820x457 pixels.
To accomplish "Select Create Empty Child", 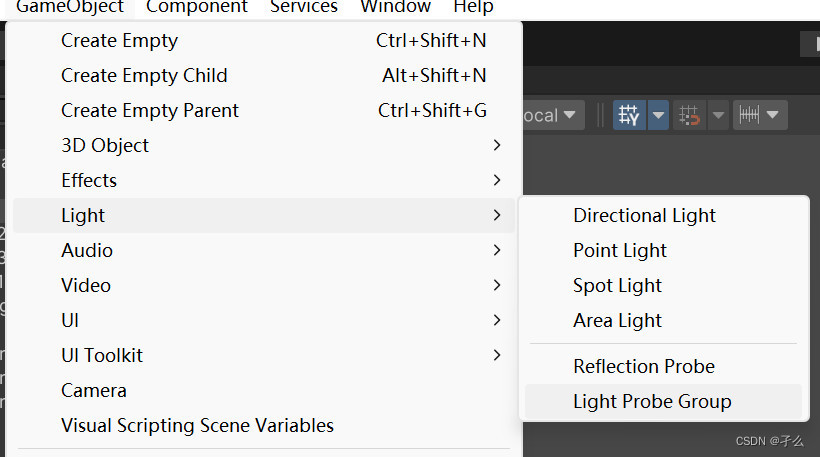I will click(x=144, y=76).
